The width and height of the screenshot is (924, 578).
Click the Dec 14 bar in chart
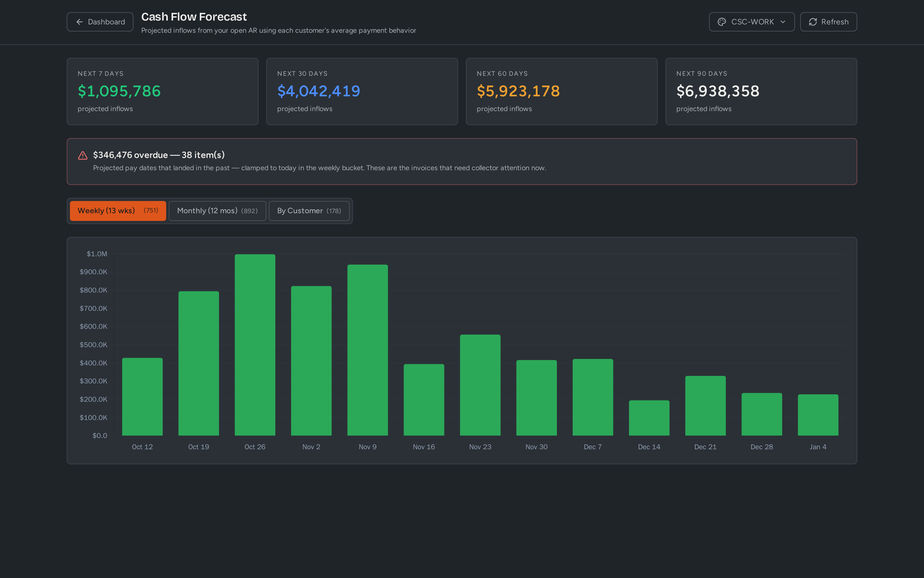tap(649, 418)
